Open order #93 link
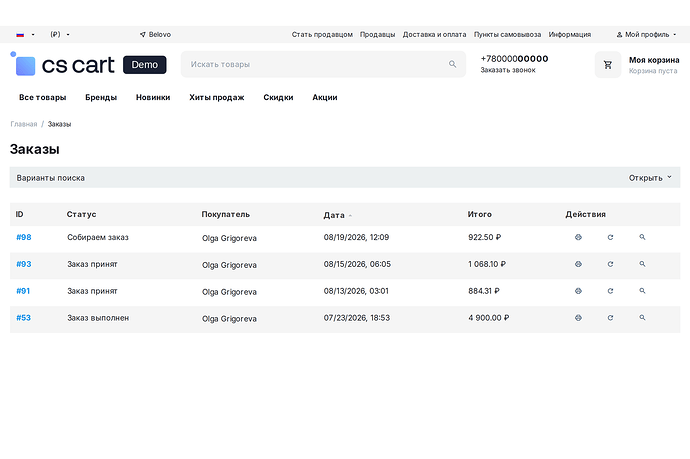 pyautogui.click(x=24, y=264)
